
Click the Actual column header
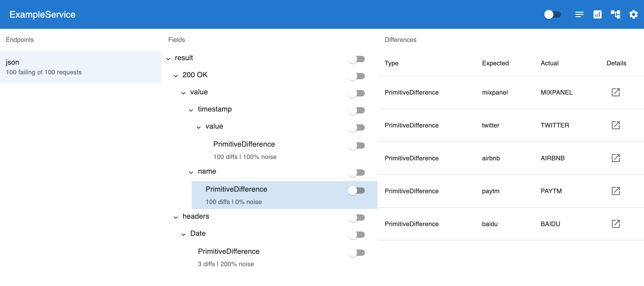click(550, 63)
